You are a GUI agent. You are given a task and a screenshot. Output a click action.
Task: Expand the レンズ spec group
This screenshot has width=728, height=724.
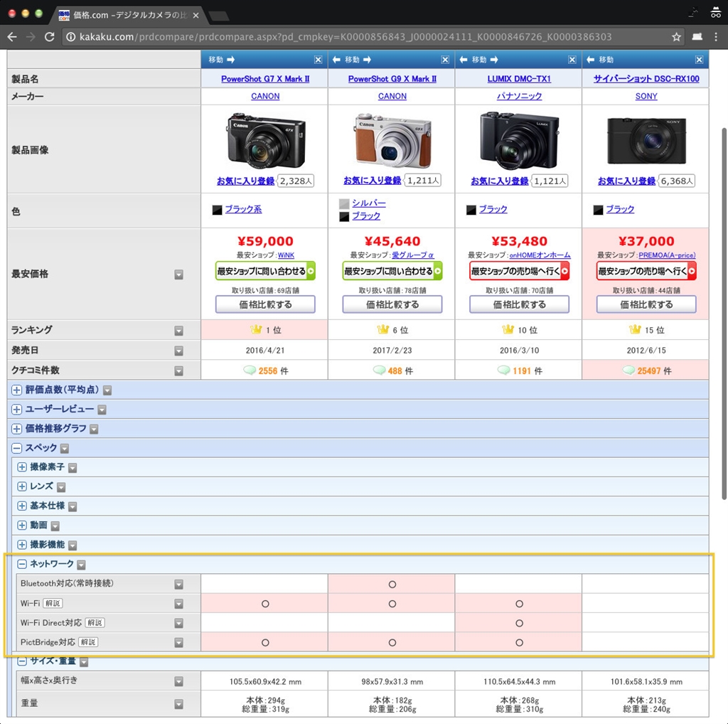pyautogui.click(x=22, y=486)
